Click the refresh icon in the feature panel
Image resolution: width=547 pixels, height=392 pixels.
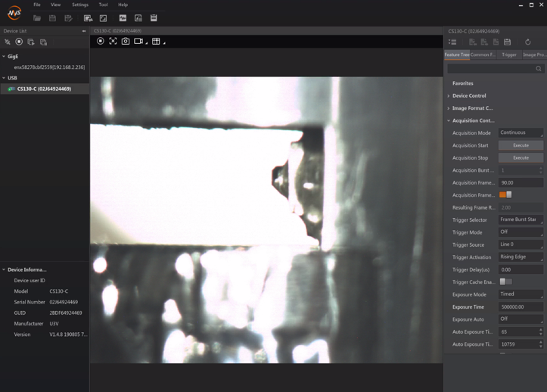(528, 42)
